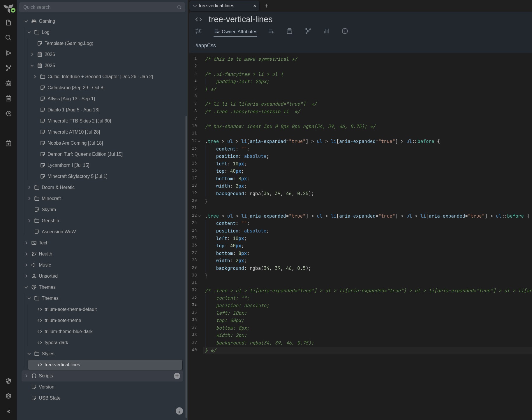Screen dimensions: 532x420
Task: Open the note map launcher icon
Action: [x=8, y=68]
